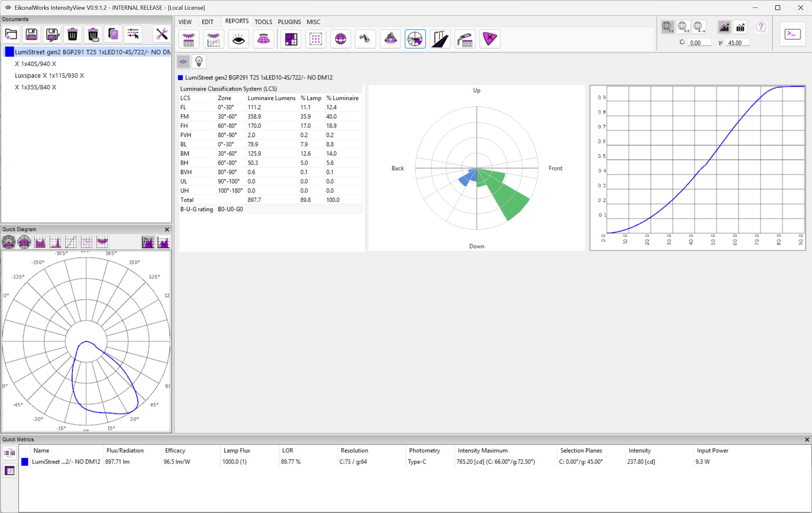
Task: Toggle the lamp bulb view button
Action: point(199,62)
